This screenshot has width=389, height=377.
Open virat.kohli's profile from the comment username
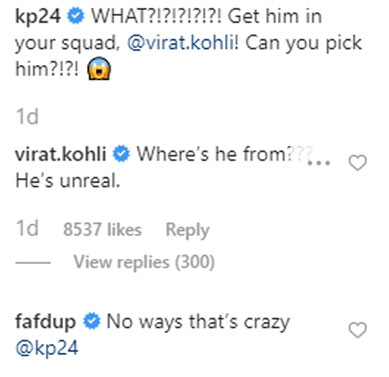coord(61,154)
